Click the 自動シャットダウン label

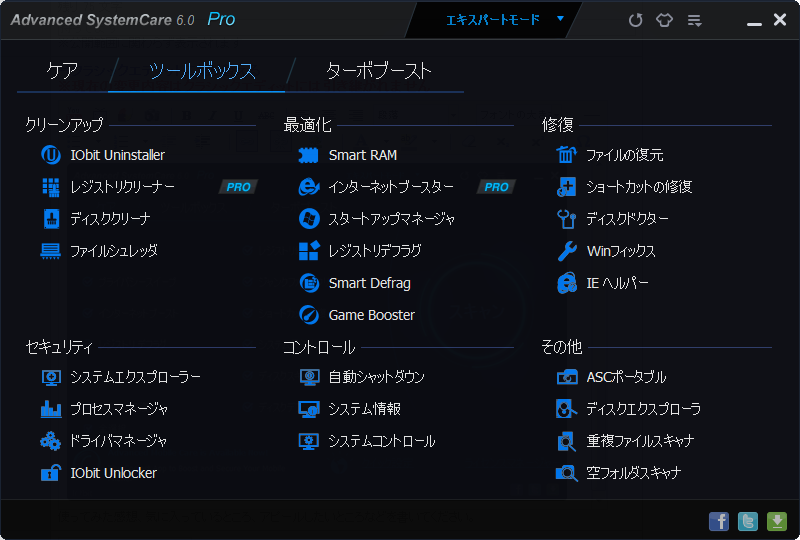click(377, 377)
